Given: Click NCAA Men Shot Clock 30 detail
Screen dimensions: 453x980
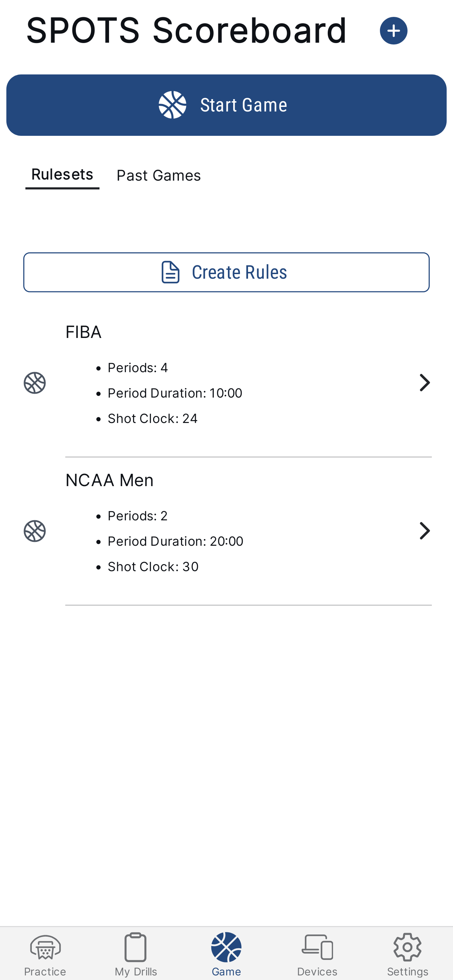Looking at the screenshot, I should [153, 567].
